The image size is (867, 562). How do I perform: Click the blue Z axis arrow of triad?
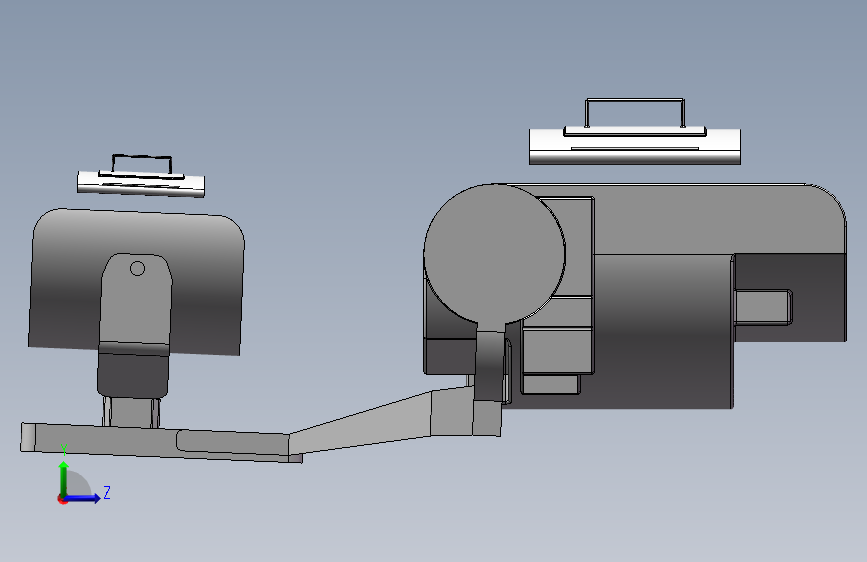pyautogui.click(x=83, y=498)
